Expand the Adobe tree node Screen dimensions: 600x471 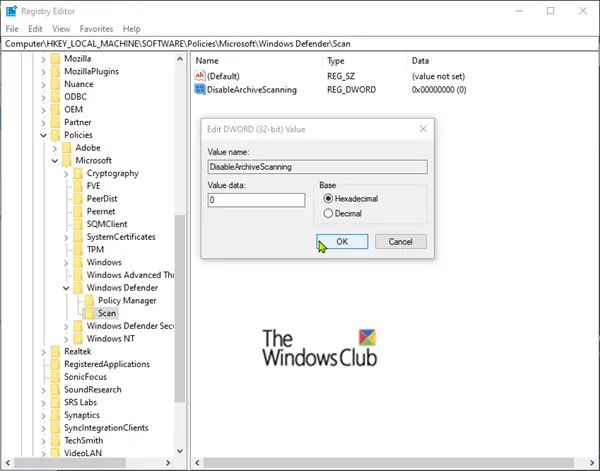[x=55, y=148]
